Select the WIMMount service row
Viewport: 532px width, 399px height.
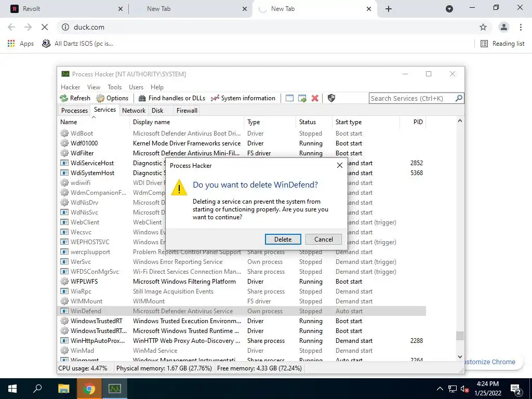pyautogui.click(x=242, y=301)
